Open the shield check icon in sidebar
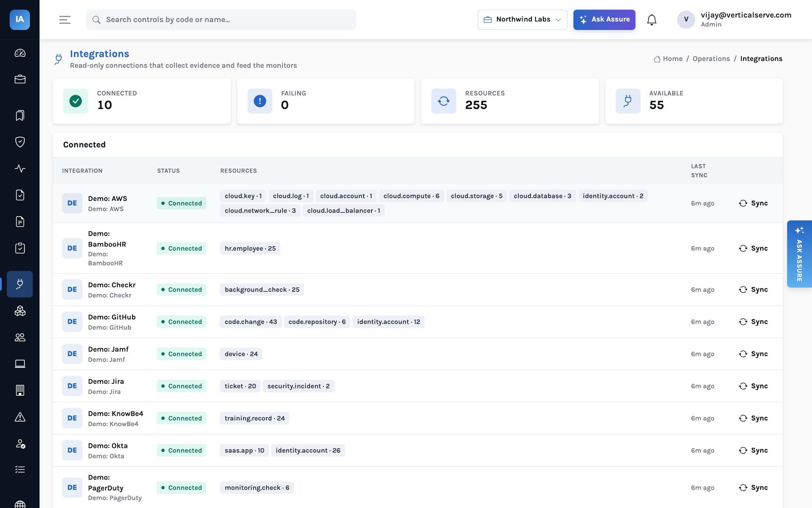Image resolution: width=812 pixels, height=508 pixels. [x=20, y=142]
